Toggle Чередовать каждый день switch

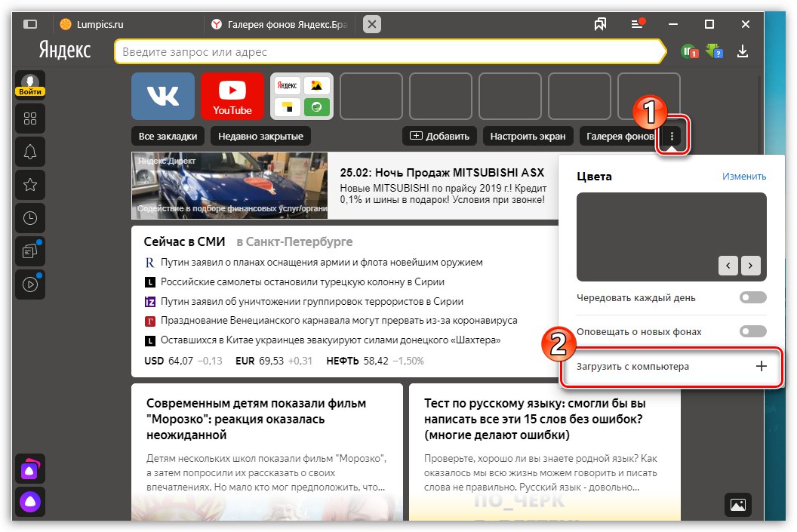pyautogui.click(x=752, y=297)
